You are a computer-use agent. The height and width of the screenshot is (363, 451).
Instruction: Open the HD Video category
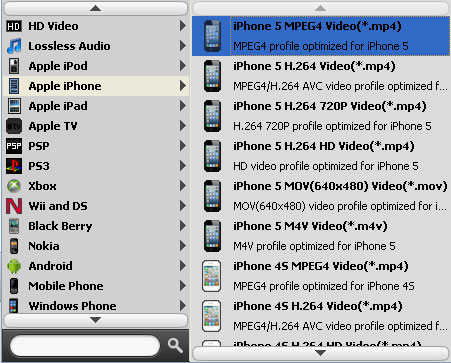(x=96, y=26)
